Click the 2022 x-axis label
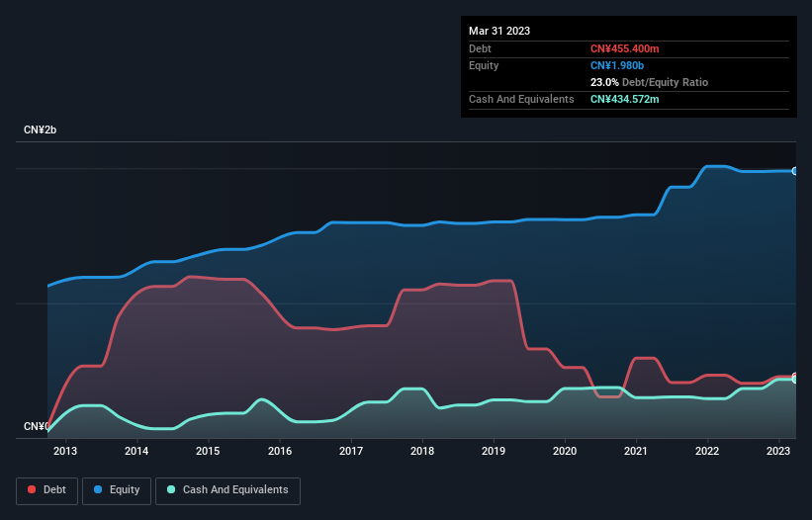 tap(707, 451)
